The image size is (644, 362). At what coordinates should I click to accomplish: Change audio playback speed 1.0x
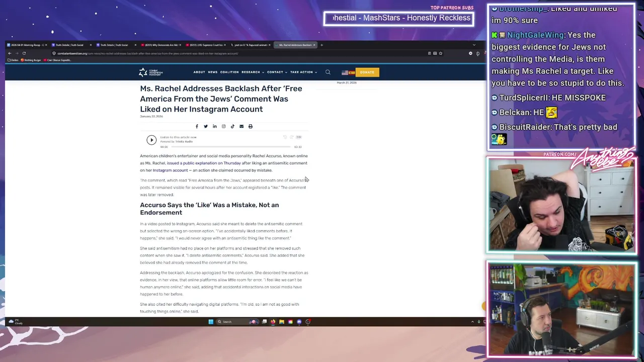click(298, 137)
